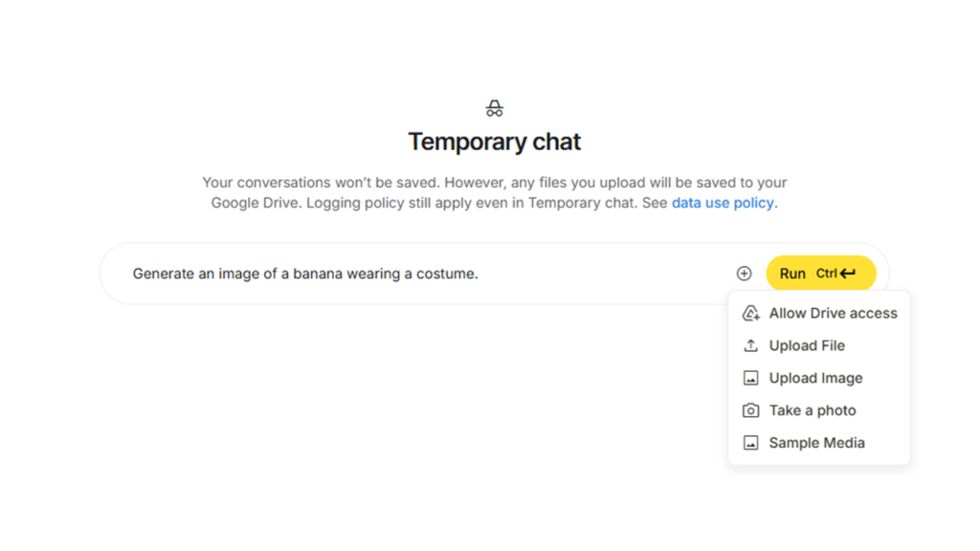980x551 pixels.
Task: Select Take a photo option
Action: [819, 410]
